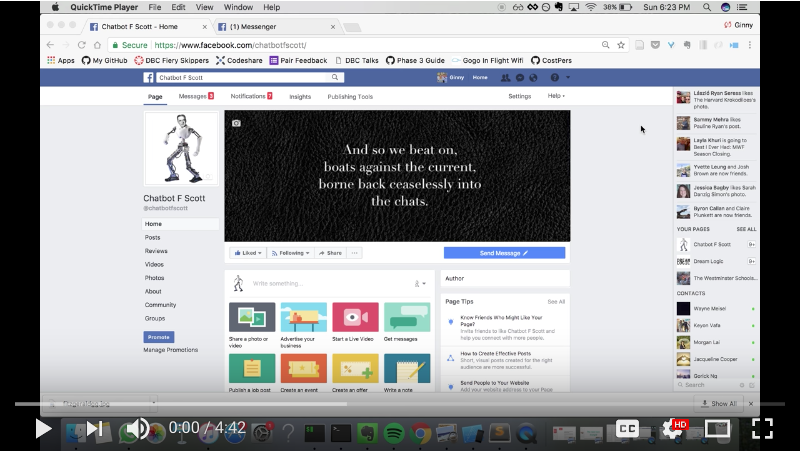Open My GitHub bookmark
The width and height of the screenshot is (800, 451).
105,60
